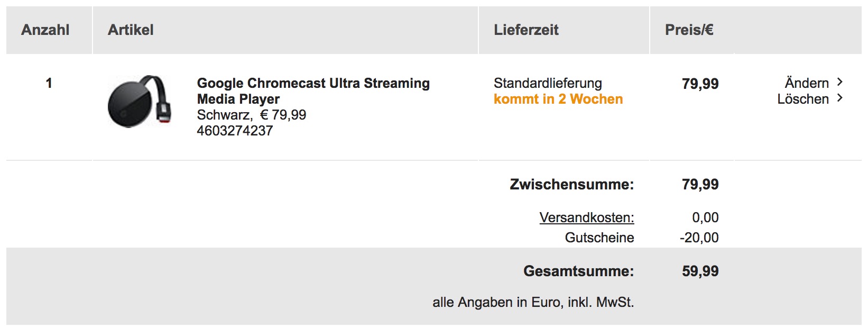Click the chevron arrow beside Löschen
Viewport: 868px width, 327px height.
tap(840, 98)
